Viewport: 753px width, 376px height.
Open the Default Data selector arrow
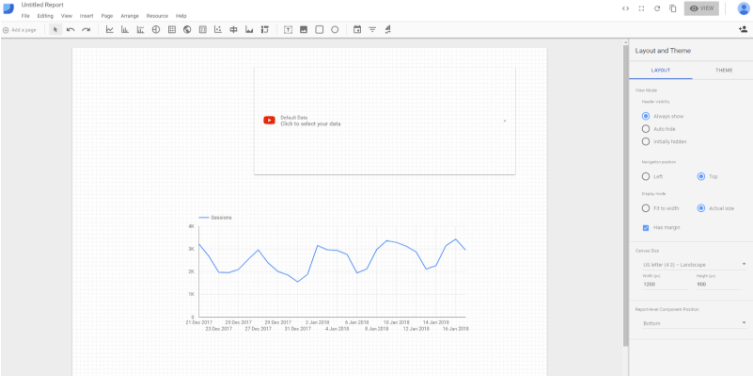point(505,121)
